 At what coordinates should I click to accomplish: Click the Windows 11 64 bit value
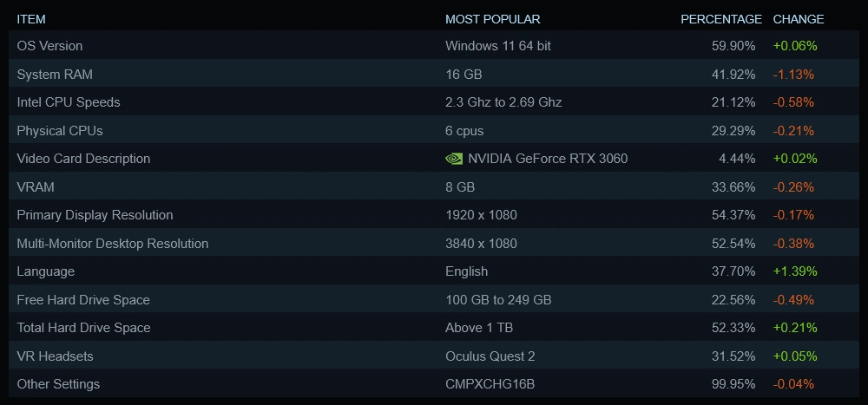498,45
